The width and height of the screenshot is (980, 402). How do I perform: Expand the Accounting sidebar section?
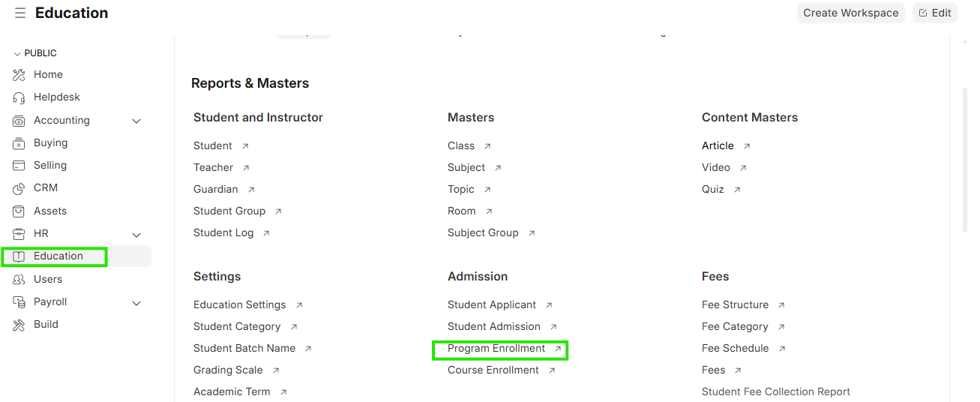tap(136, 121)
